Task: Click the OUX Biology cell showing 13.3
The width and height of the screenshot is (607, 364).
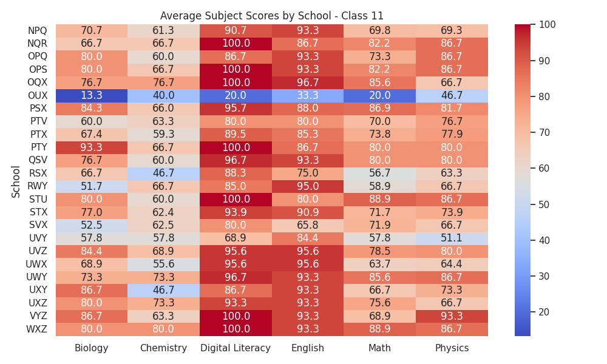Action: pyautogui.click(x=92, y=95)
